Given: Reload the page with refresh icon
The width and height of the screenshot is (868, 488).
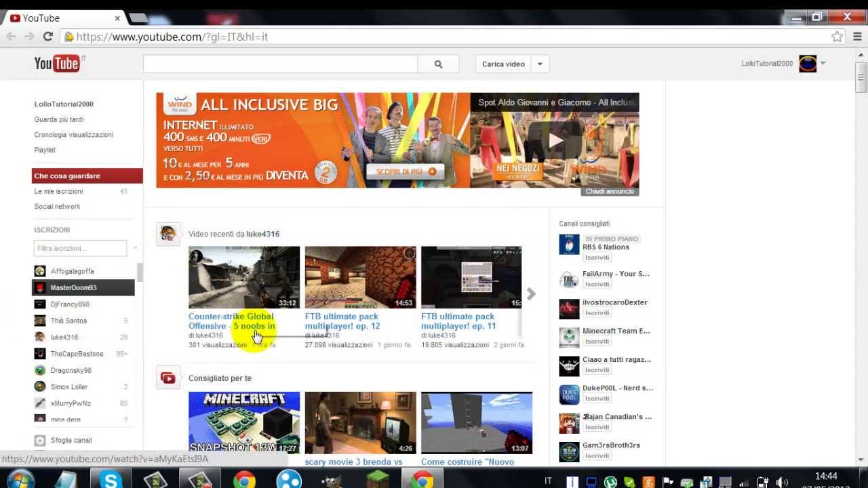Looking at the screenshot, I should click(x=47, y=37).
